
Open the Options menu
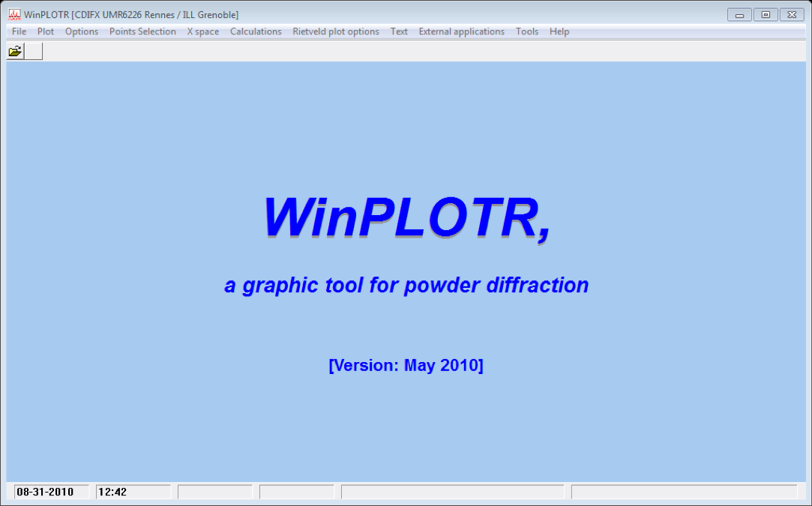81,31
